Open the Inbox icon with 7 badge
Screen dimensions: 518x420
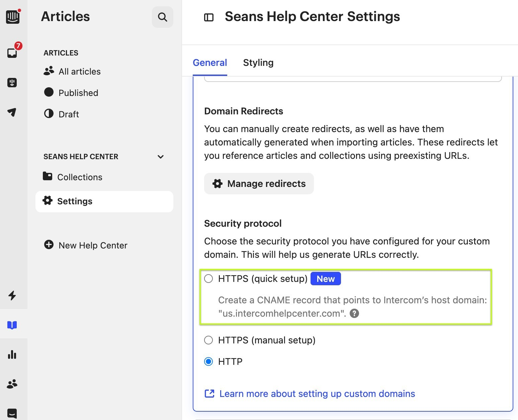pos(12,53)
